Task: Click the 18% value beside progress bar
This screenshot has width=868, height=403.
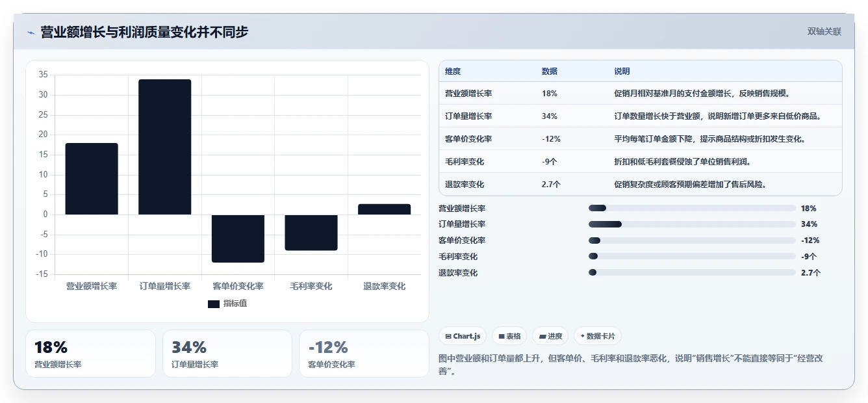Action: click(x=809, y=209)
